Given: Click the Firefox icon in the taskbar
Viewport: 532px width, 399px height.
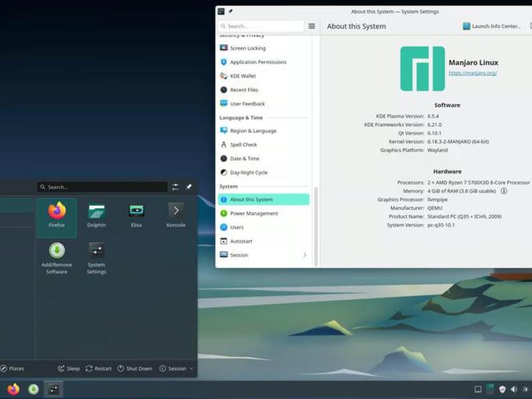Looking at the screenshot, I should coord(13,389).
